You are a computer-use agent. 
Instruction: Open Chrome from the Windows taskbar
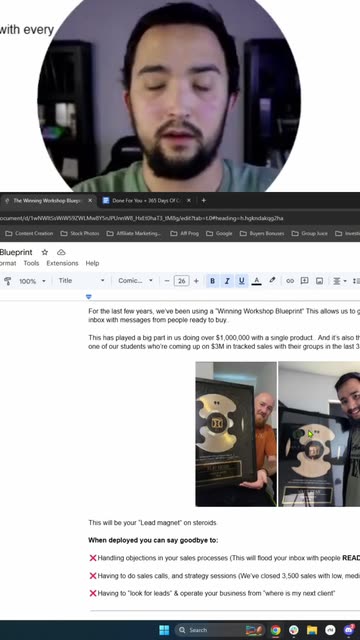(276, 630)
